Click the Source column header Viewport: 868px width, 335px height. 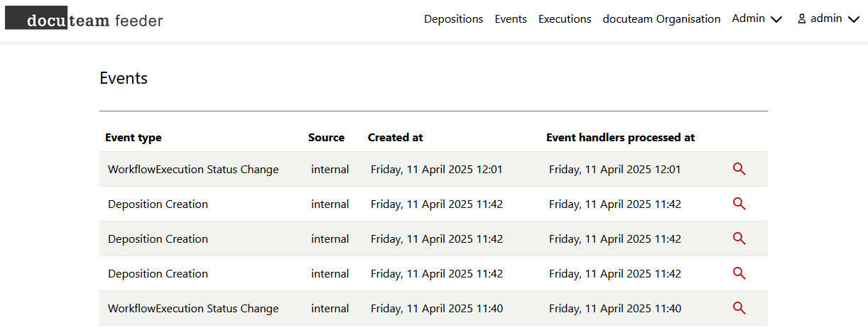326,138
